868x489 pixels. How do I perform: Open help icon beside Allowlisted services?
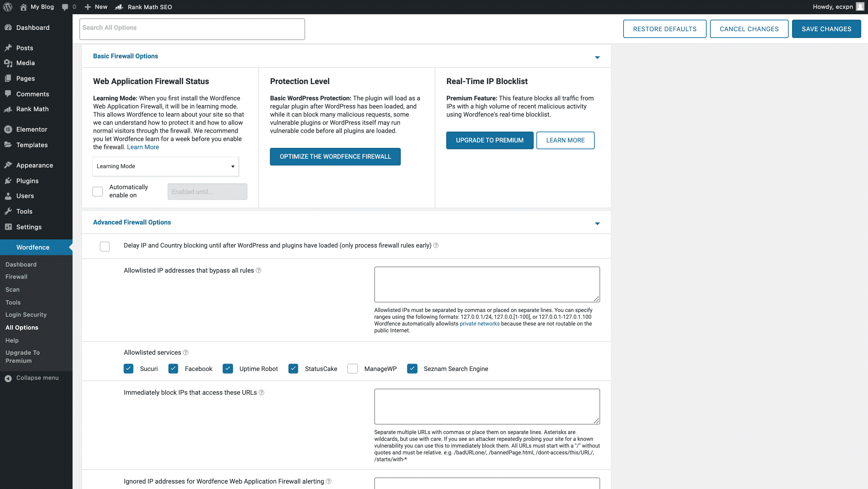[185, 352]
